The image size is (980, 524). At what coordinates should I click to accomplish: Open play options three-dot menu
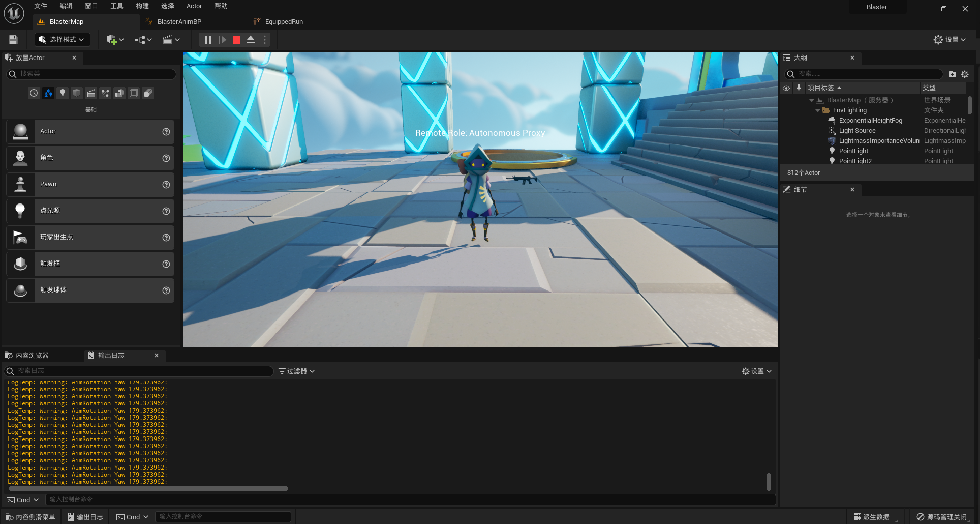(x=264, y=40)
